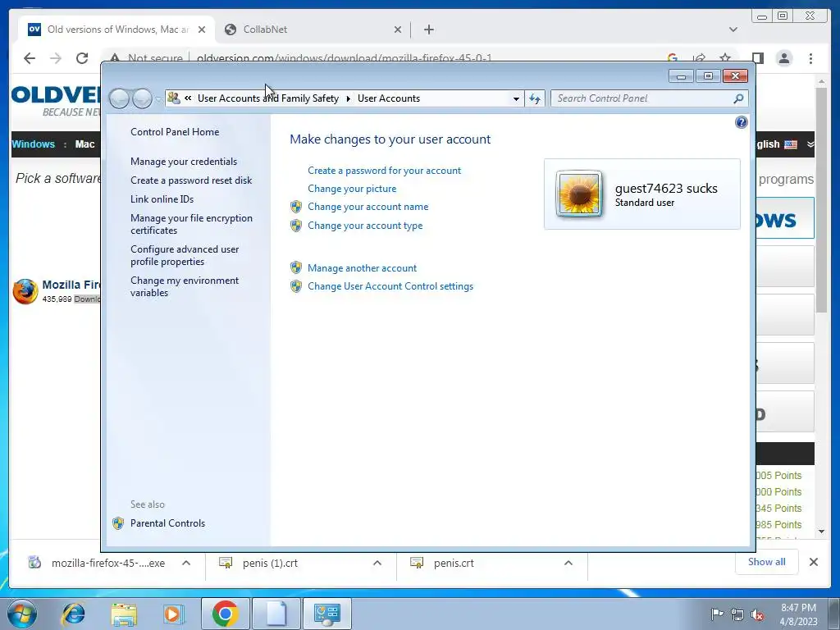Screen dimensions: 840x630
Task: Open Change User Account Control settings
Action: coord(390,286)
